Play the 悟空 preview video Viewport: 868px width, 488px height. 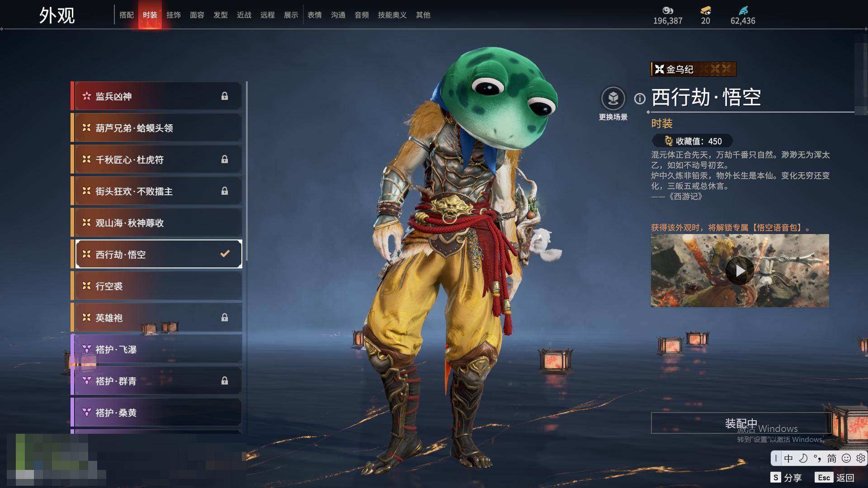point(740,271)
